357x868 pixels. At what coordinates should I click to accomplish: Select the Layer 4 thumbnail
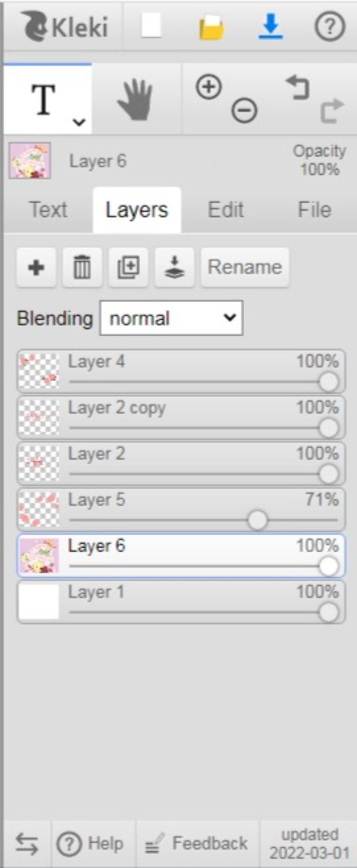point(39,371)
